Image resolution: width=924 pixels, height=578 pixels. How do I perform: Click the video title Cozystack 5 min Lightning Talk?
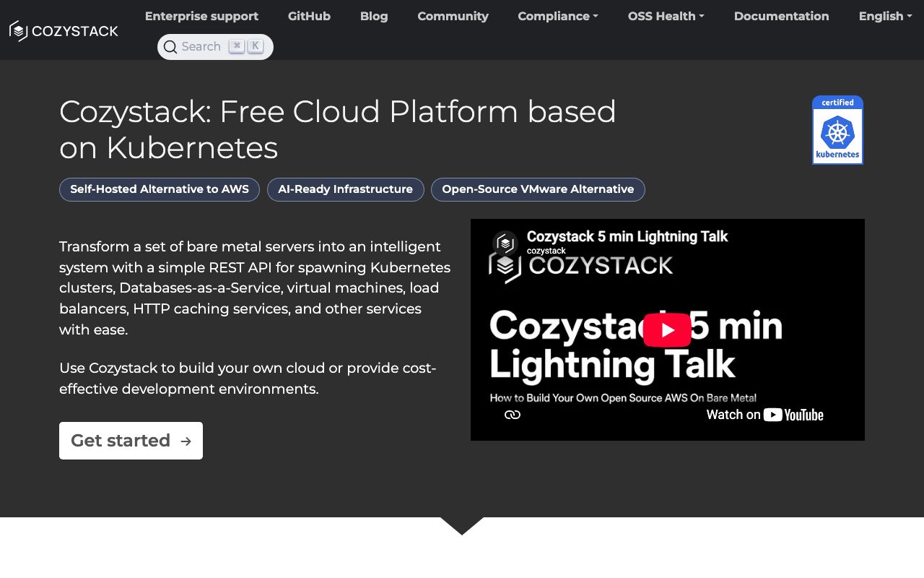627,236
